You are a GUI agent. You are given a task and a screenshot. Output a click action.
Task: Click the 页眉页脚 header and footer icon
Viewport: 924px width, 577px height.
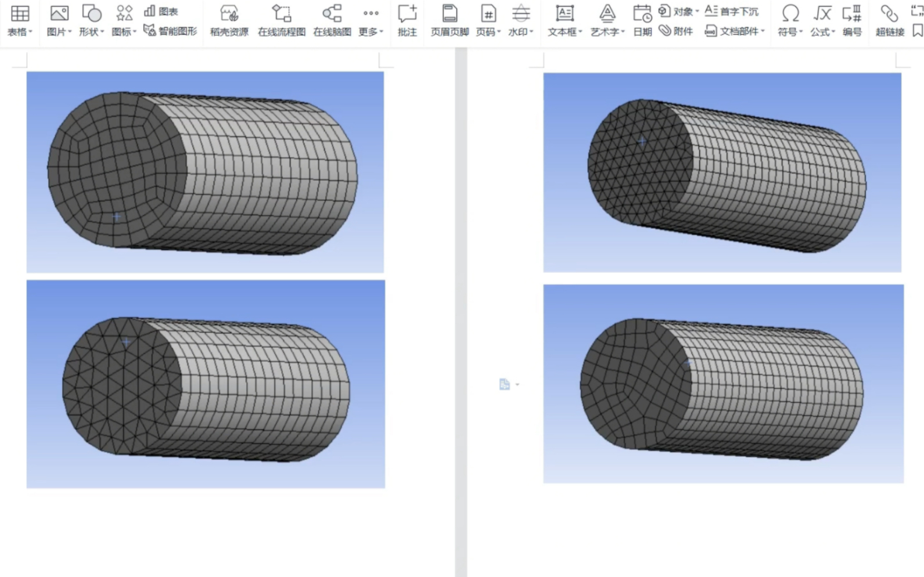click(450, 13)
